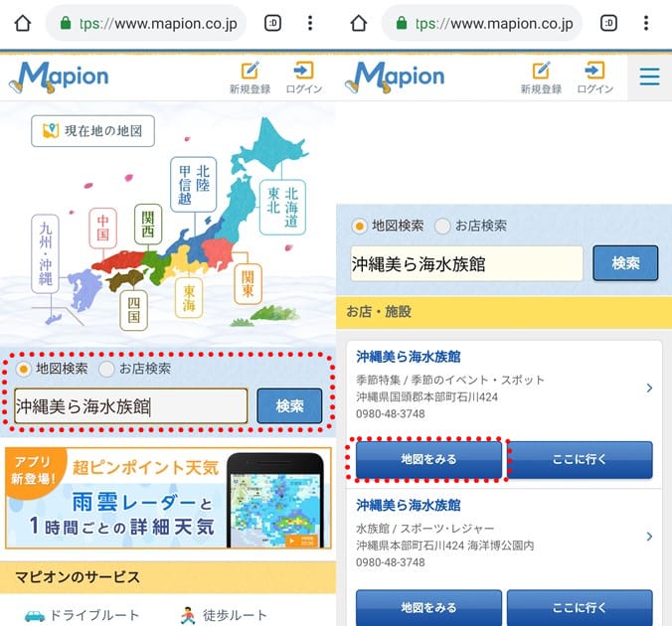Click Kyushu area on the Japan map
The image size is (672, 626).
(x=84, y=289)
